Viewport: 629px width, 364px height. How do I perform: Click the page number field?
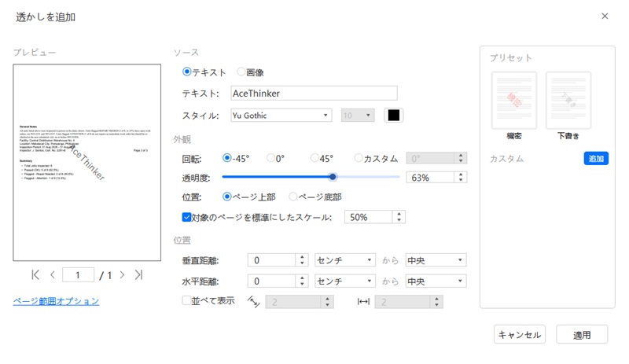point(78,275)
